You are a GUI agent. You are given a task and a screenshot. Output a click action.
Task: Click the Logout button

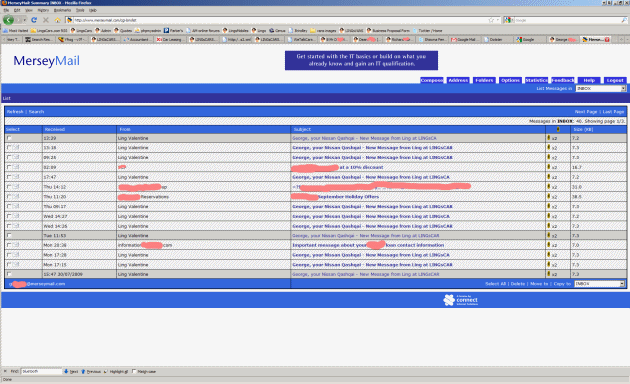point(615,80)
